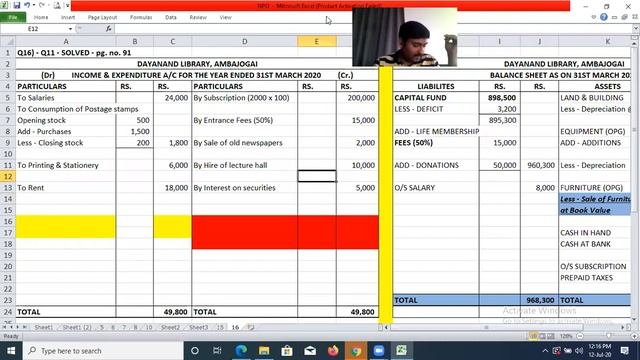Switch to the Sheet3 worksheet tab

point(199,327)
